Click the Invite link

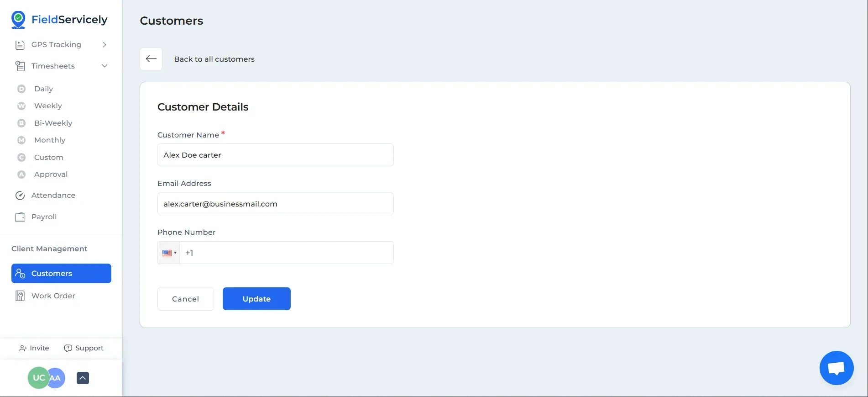click(x=34, y=348)
